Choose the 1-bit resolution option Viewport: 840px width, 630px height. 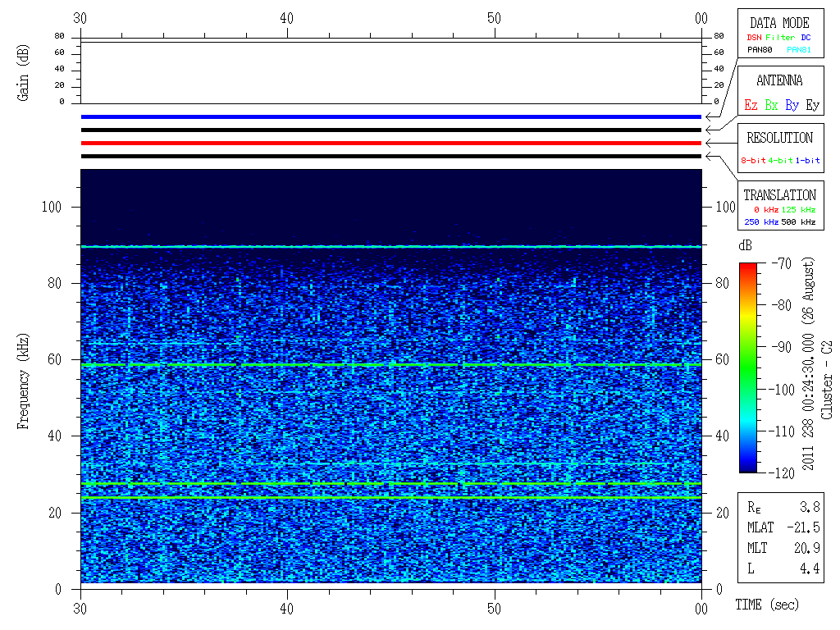pyautogui.click(x=807, y=161)
